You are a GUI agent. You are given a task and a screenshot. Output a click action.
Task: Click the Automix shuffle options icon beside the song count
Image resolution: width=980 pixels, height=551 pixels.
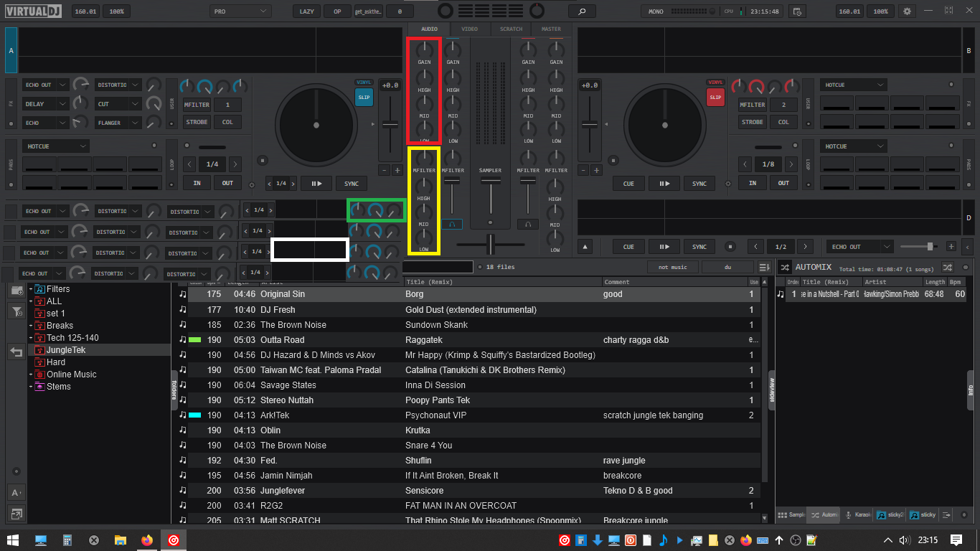948,266
